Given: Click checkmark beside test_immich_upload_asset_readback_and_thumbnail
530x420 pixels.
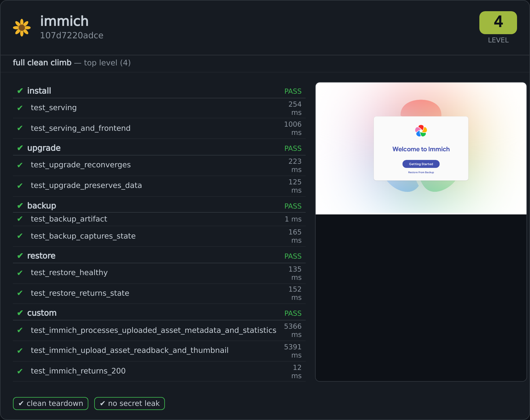Looking at the screenshot, I should click(20, 351).
